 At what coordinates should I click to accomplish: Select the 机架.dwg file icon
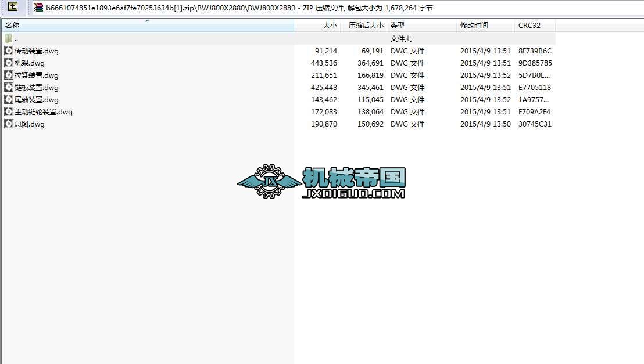[8, 63]
